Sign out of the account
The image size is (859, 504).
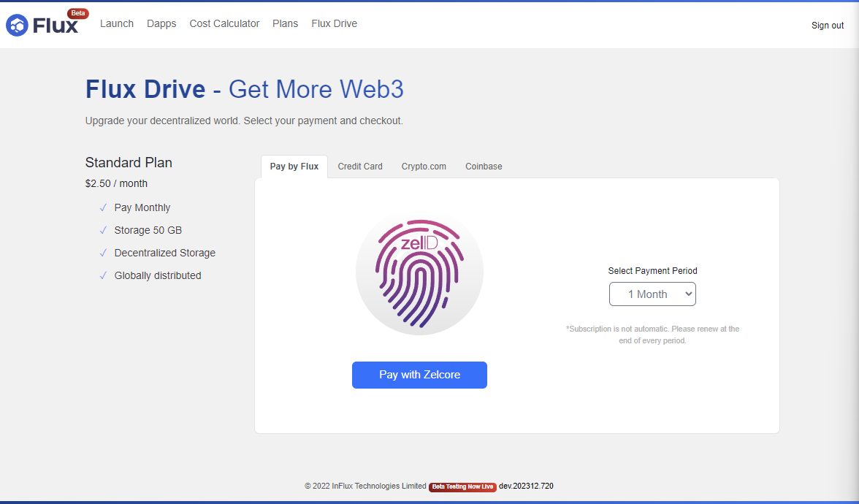point(827,25)
